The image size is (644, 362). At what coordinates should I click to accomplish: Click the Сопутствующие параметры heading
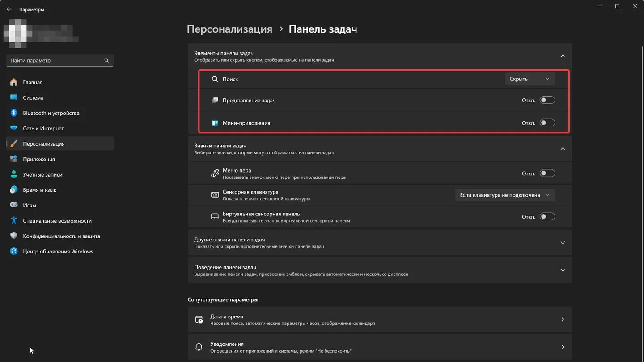point(223,299)
